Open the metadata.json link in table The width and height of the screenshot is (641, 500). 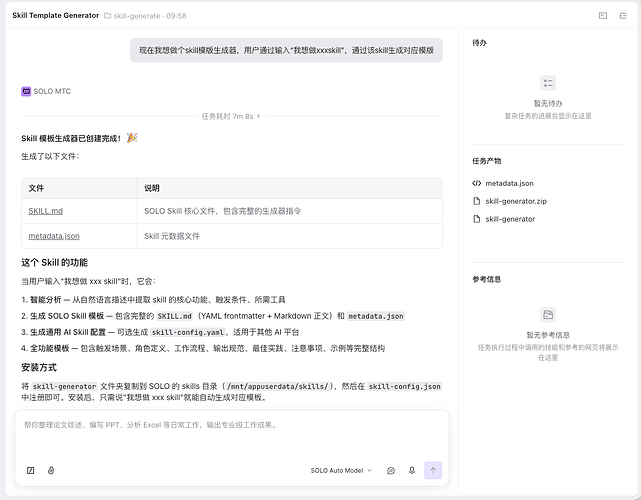click(x=54, y=236)
